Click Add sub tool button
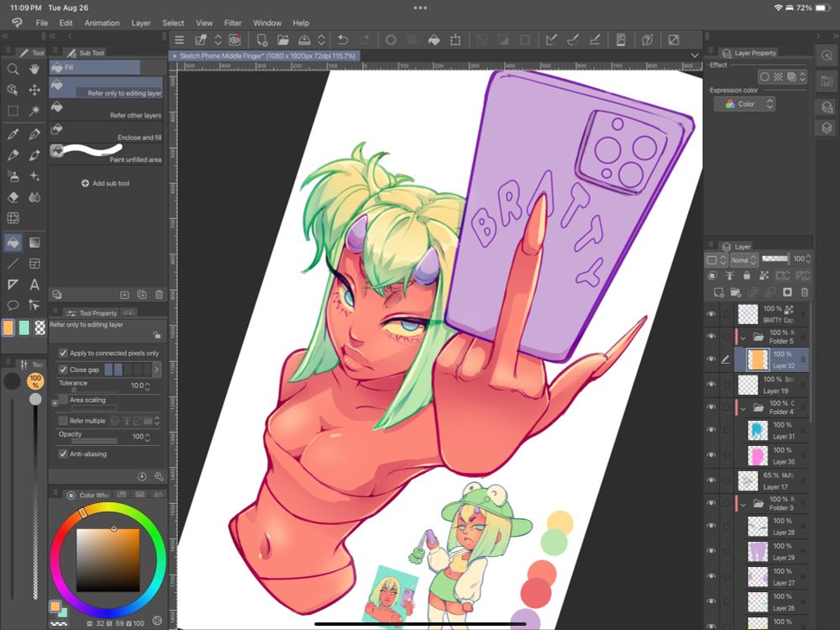840x630 pixels. (x=106, y=183)
